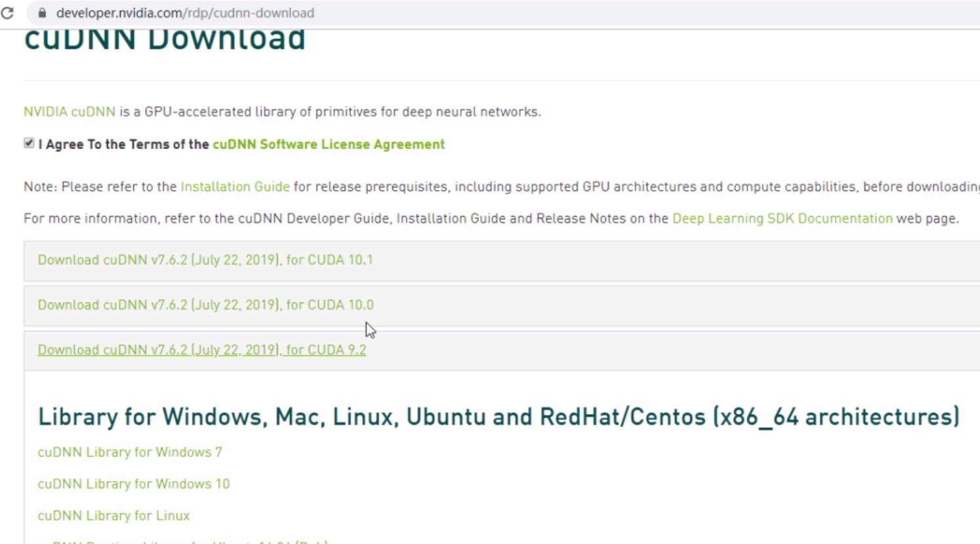980x544 pixels.
Task: Download cuDNN Library for Windows 10
Action: pos(134,484)
